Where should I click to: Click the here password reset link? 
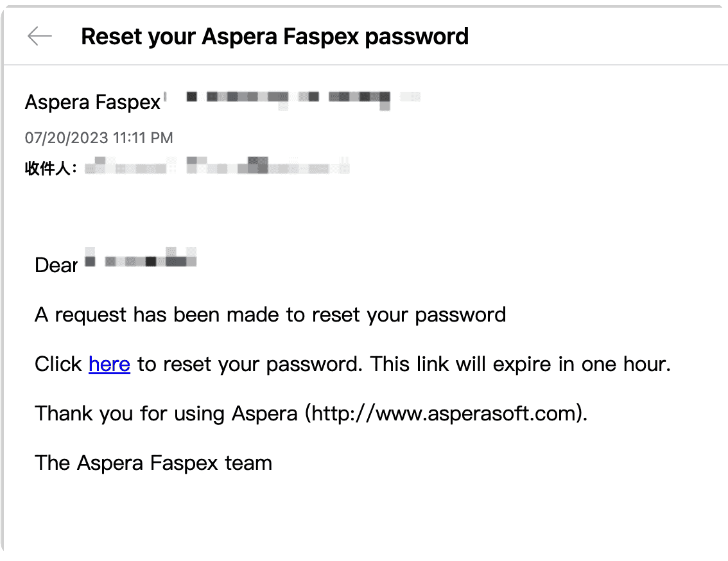(x=109, y=364)
